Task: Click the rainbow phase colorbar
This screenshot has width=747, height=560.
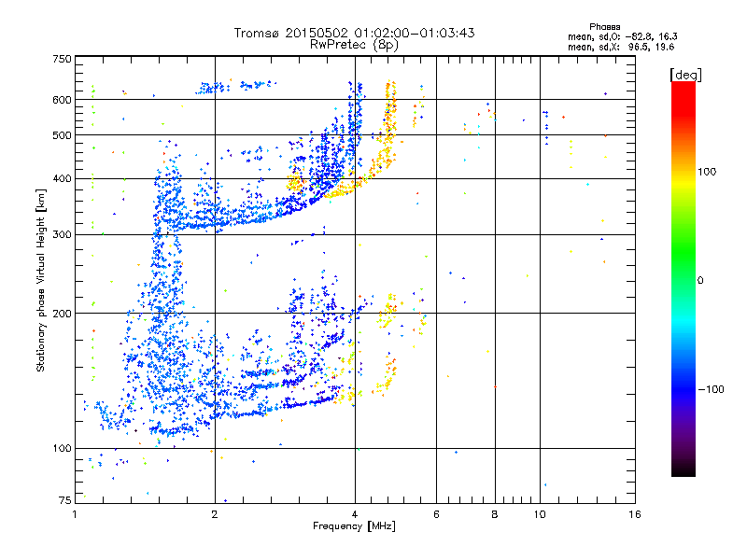Action: 684,279
